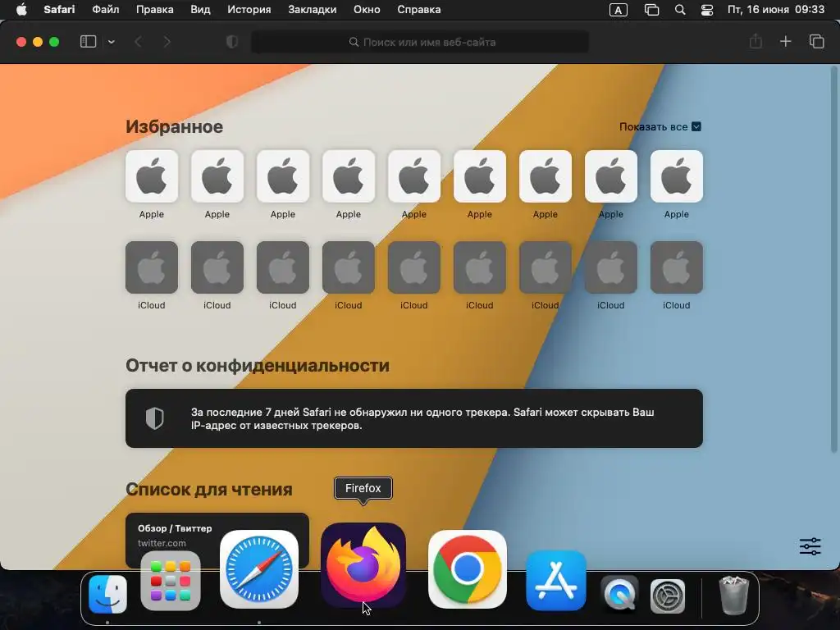Show tab overview
This screenshot has width=840, height=630.
tap(816, 41)
